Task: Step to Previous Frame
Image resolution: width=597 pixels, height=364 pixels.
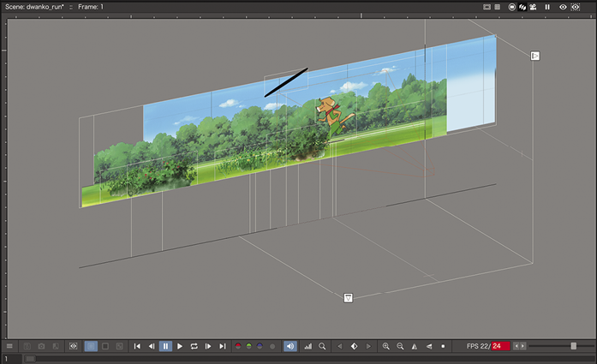Action: click(152, 346)
